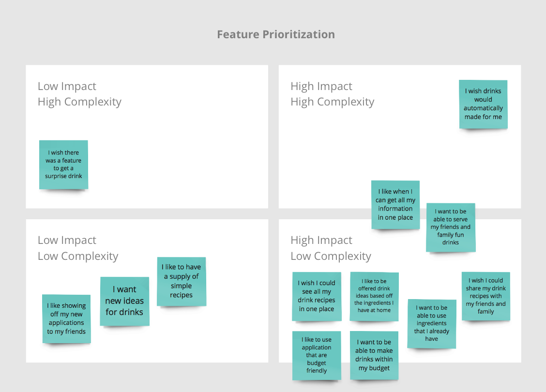Click the 'supply of simple recipes' note
This screenshot has width=546, height=392.
[182, 281]
